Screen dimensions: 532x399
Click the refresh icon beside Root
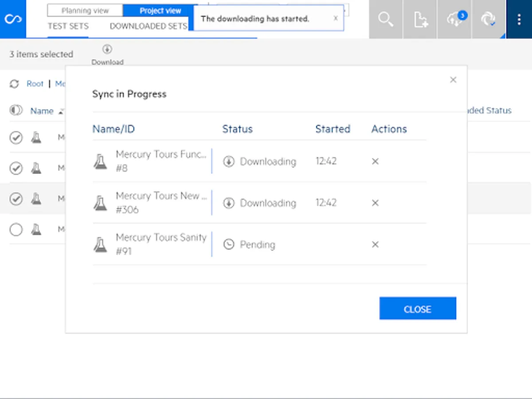point(15,84)
